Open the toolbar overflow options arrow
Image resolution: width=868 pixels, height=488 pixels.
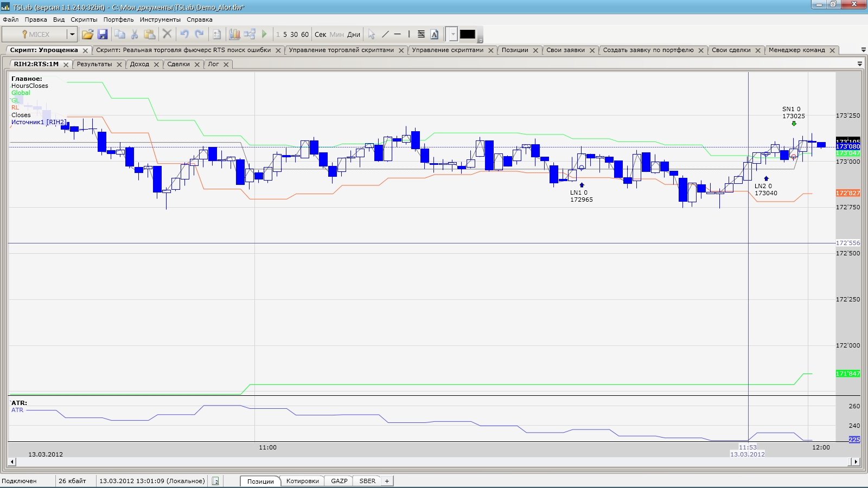[480, 41]
